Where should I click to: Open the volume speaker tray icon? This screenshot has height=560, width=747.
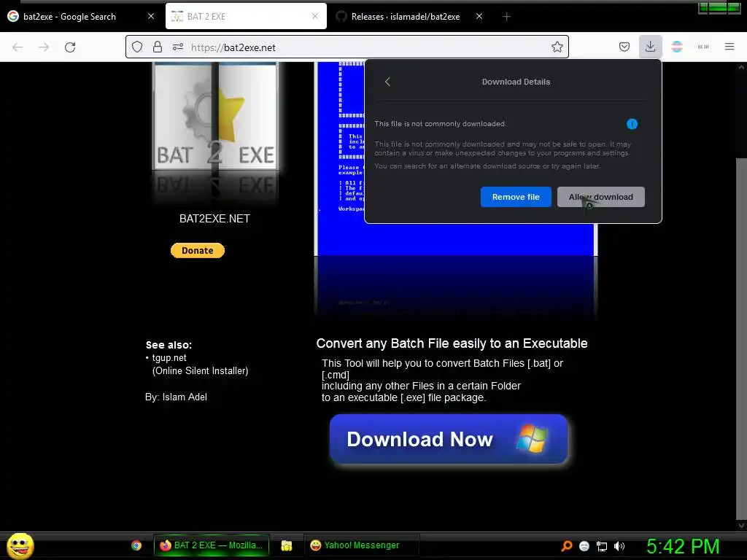[x=619, y=545]
